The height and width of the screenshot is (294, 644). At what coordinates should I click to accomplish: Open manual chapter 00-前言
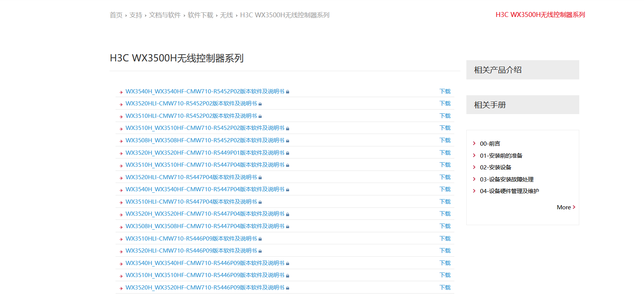[x=490, y=143]
